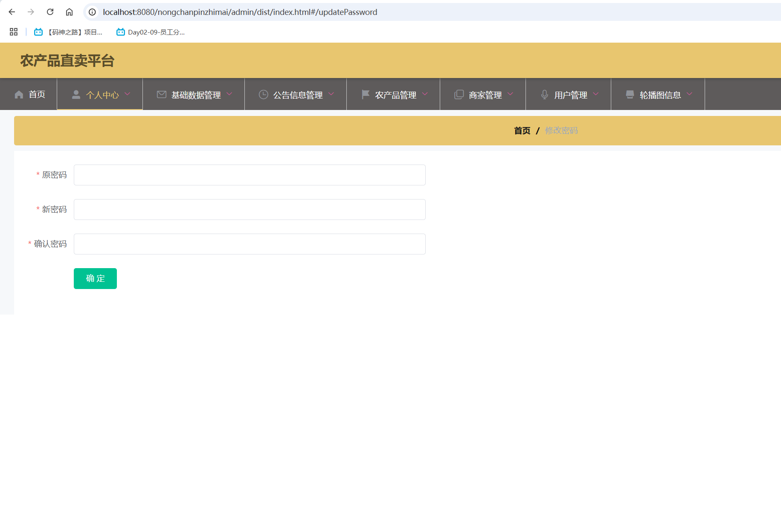Expand the 个人中心 dropdown arrow
Image resolution: width=781 pixels, height=532 pixels.
pyautogui.click(x=127, y=94)
